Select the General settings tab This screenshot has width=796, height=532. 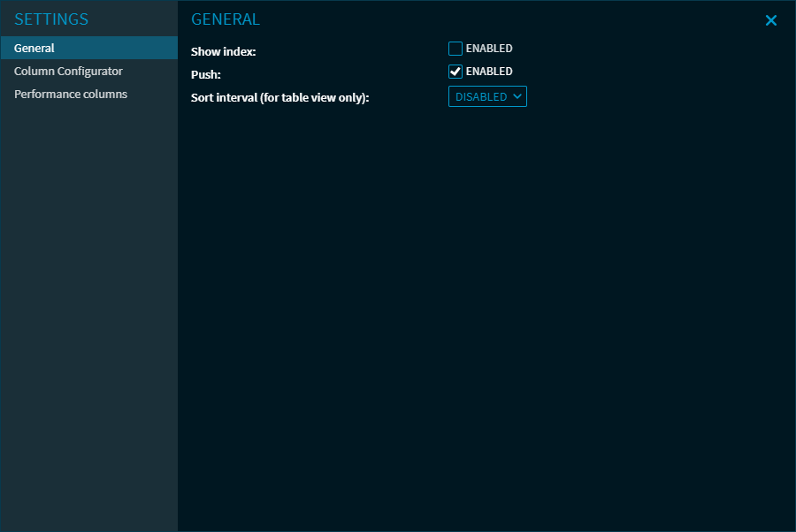pyautogui.click(x=88, y=49)
